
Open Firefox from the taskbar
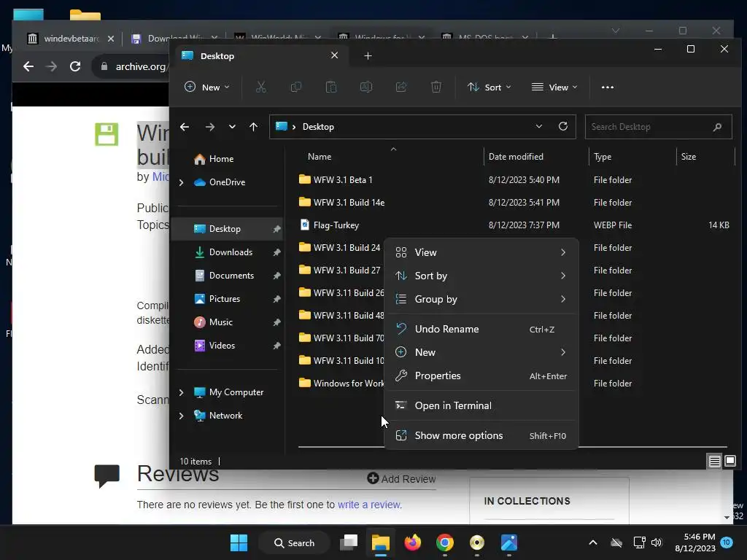click(x=413, y=542)
